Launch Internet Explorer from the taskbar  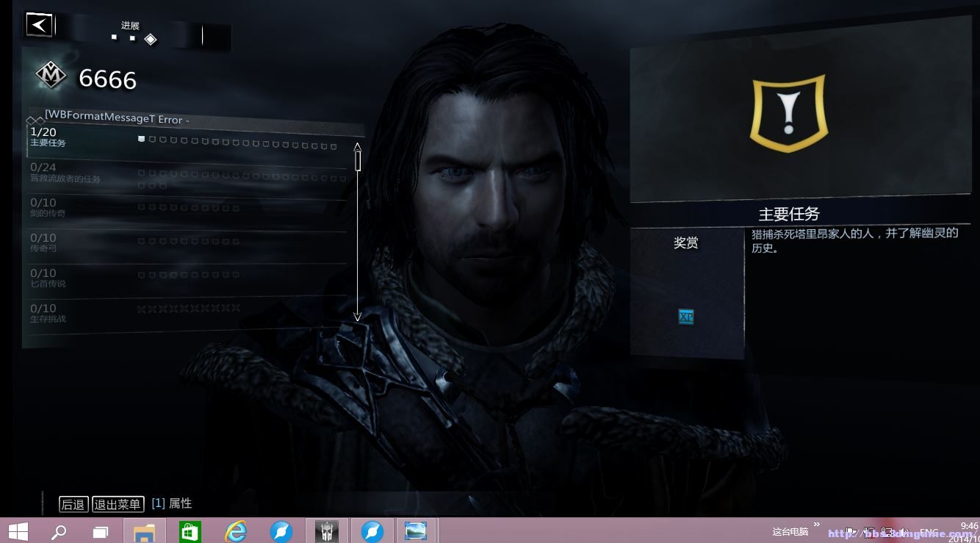click(236, 531)
